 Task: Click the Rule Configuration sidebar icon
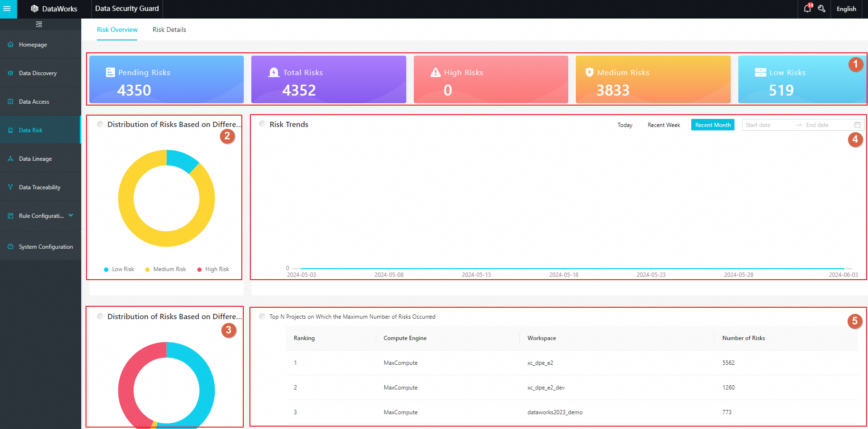pos(10,216)
